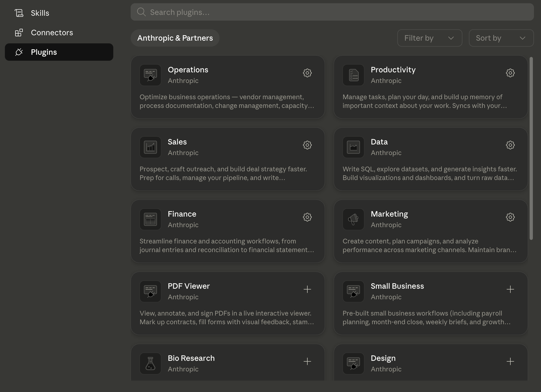Open settings gear for Data plugin
Image resolution: width=541 pixels, height=392 pixels.
[x=510, y=145]
